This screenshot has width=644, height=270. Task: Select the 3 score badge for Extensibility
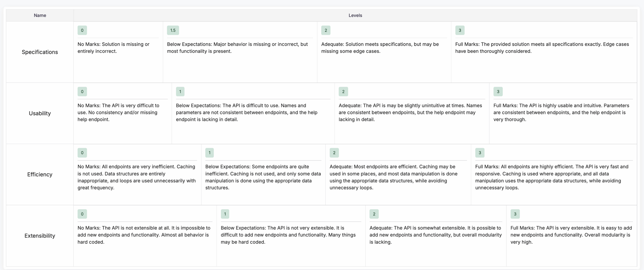[x=515, y=214]
